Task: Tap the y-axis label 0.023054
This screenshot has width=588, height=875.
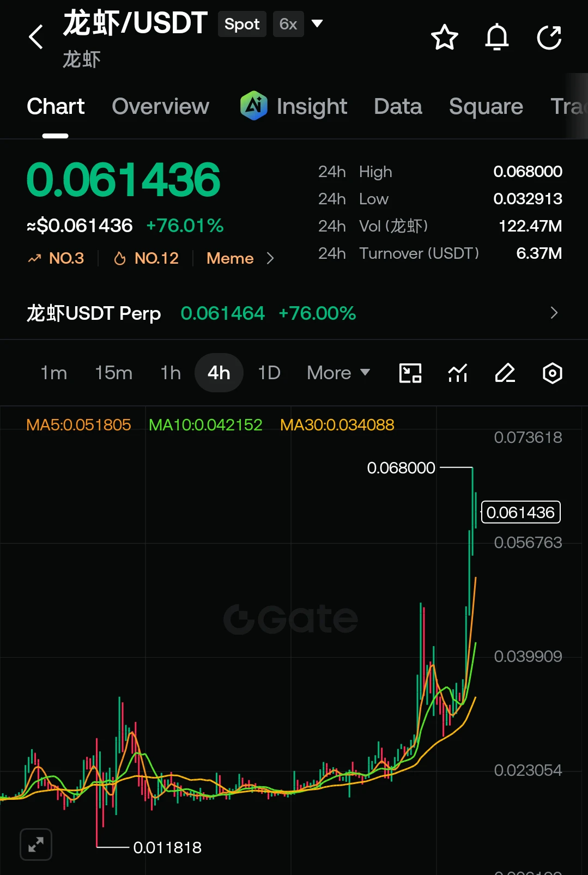Action: (x=528, y=770)
